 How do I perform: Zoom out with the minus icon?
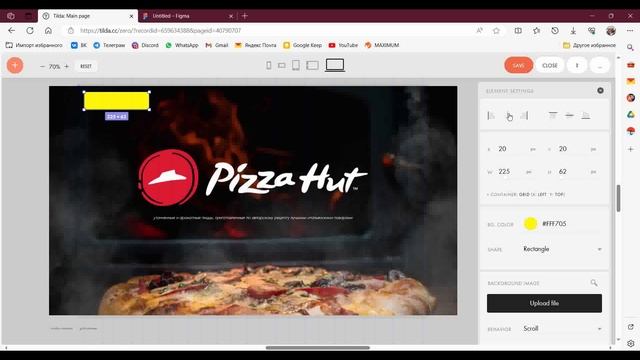(42, 66)
